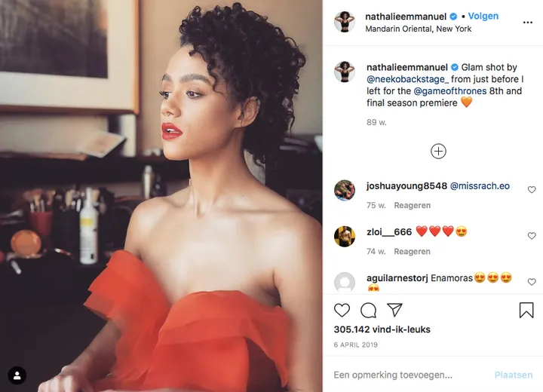This screenshot has height=392, width=543.
Task: Open @gameofthrones mention in caption
Action: tap(450, 91)
